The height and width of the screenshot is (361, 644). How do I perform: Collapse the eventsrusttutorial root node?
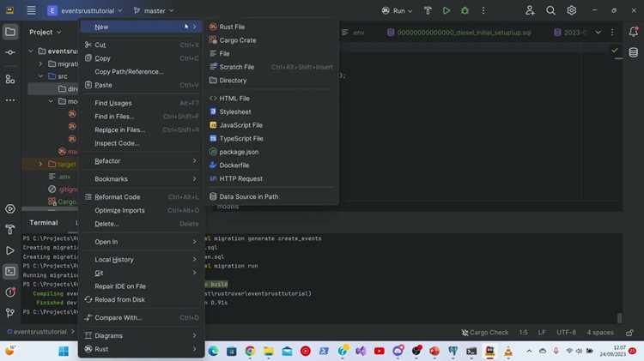31,51
